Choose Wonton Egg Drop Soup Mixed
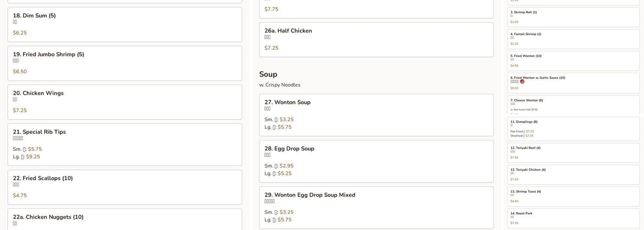This screenshot has width=644, height=230. [x=376, y=207]
